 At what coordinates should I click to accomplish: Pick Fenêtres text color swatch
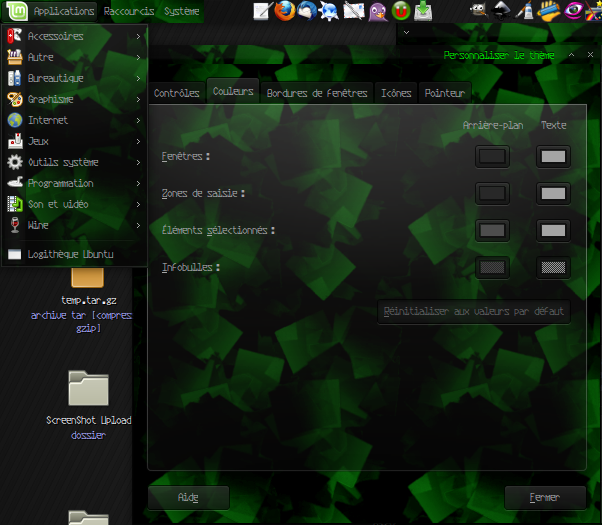553,157
